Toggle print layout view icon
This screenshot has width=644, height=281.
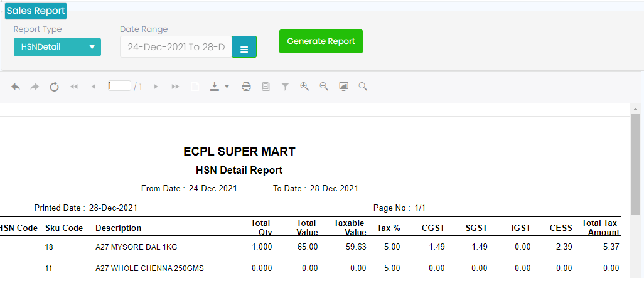coord(266,87)
